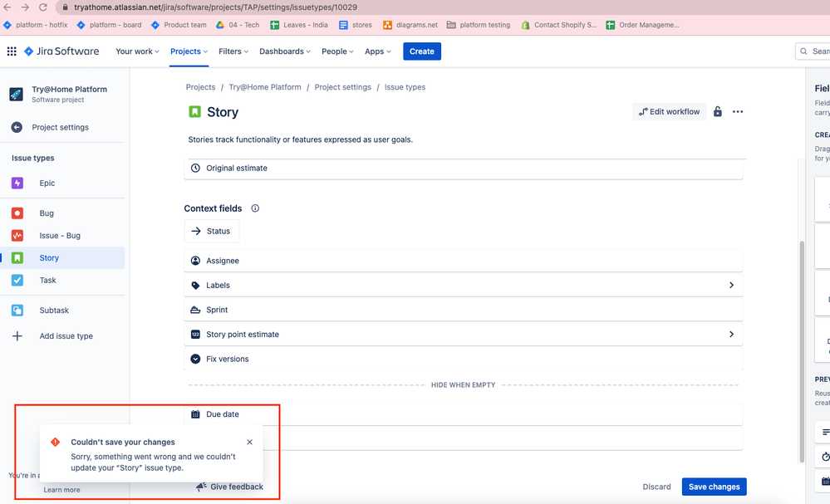
Task: Click the "Fix versions" field row text
Action: (x=228, y=359)
